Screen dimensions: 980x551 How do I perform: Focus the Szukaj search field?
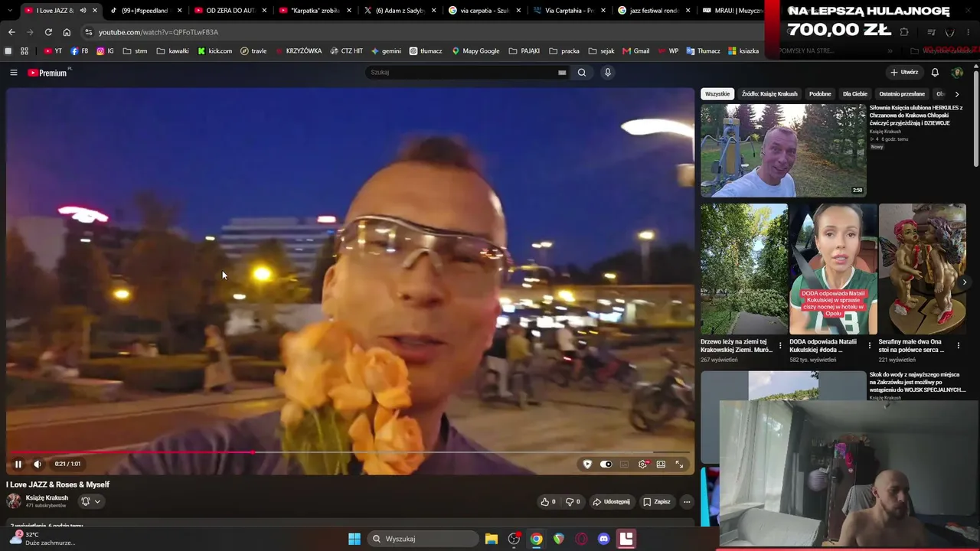click(x=463, y=73)
